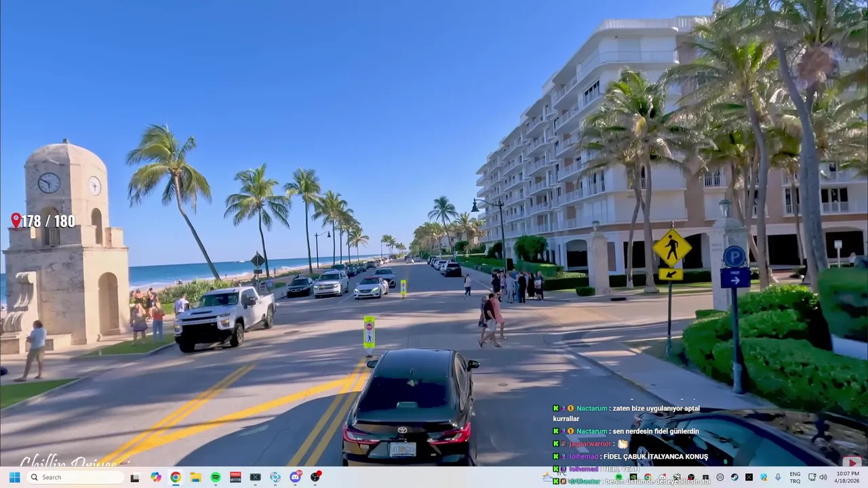Viewport: 868px width, 488px height.
Task: Click the microphone tray icon
Action: click(778, 477)
